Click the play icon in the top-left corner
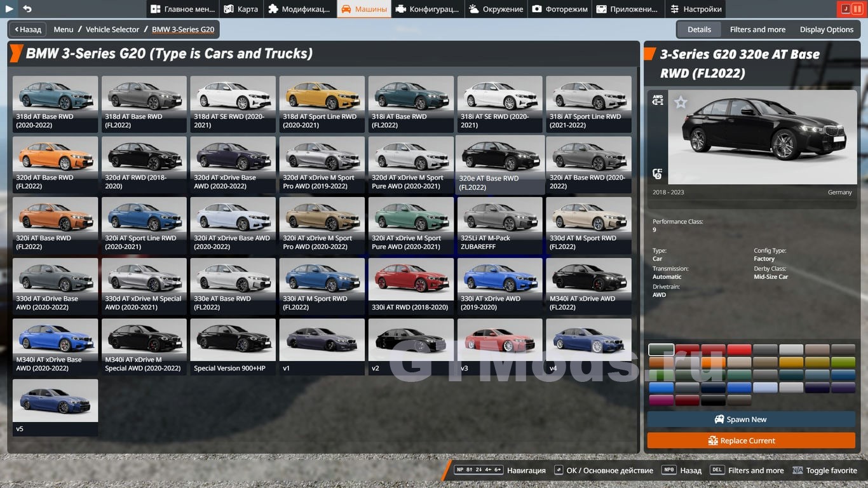This screenshot has width=868, height=488. point(10,9)
